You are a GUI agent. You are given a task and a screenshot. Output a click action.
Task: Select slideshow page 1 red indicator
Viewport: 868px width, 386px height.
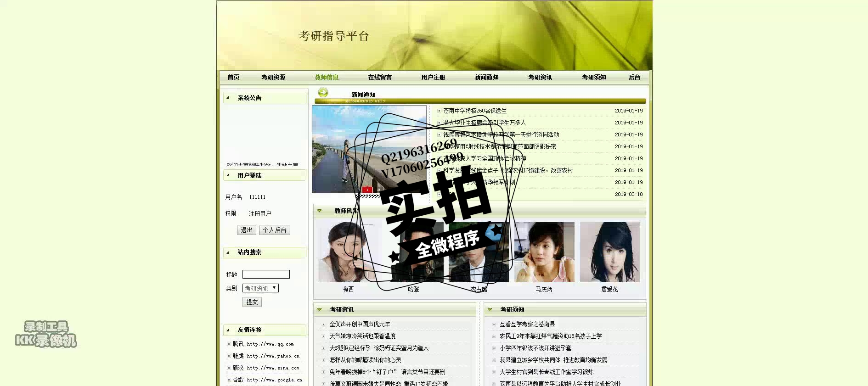click(367, 190)
